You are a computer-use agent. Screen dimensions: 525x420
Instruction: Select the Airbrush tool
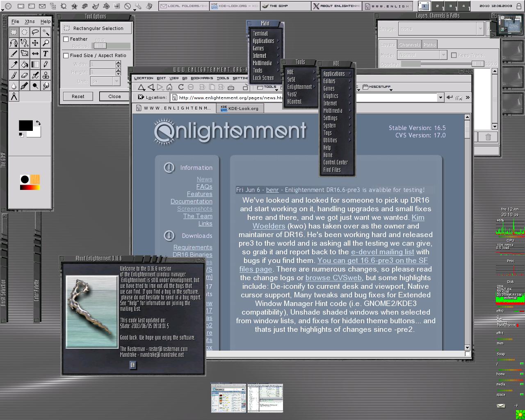click(35, 75)
